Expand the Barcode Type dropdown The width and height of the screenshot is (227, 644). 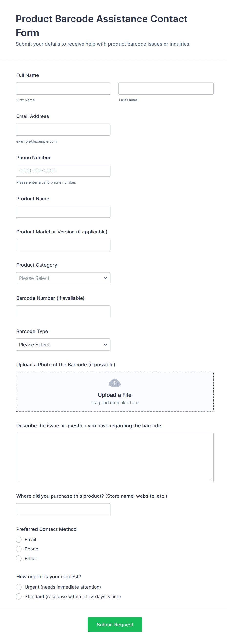point(63,345)
